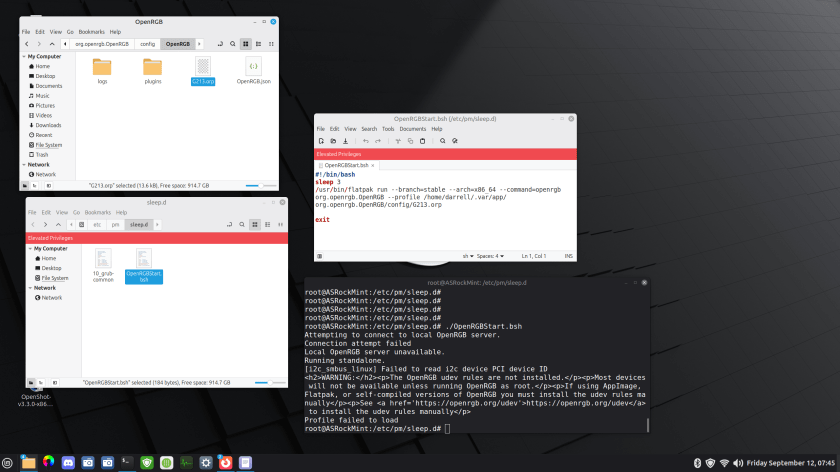840x472 pixels.
Task: Switch to icon view in the OpenRGB file manager
Action: click(x=246, y=44)
